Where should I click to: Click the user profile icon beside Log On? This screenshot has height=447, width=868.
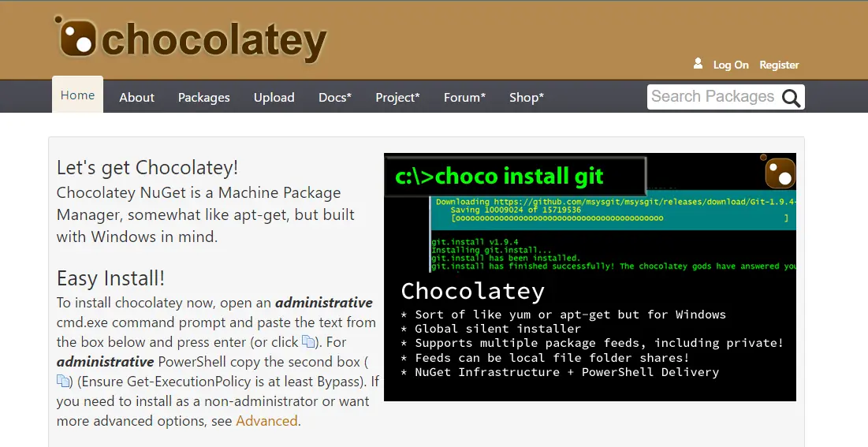coord(698,64)
